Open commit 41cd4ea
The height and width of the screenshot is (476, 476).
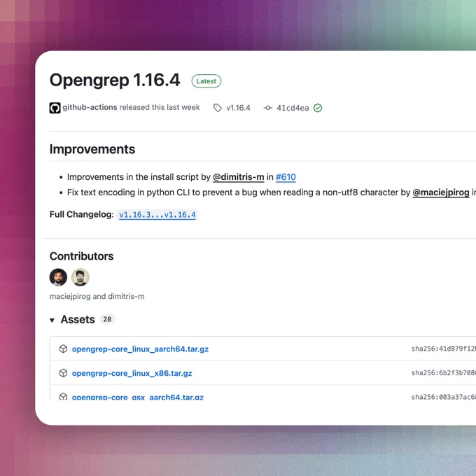coord(293,108)
